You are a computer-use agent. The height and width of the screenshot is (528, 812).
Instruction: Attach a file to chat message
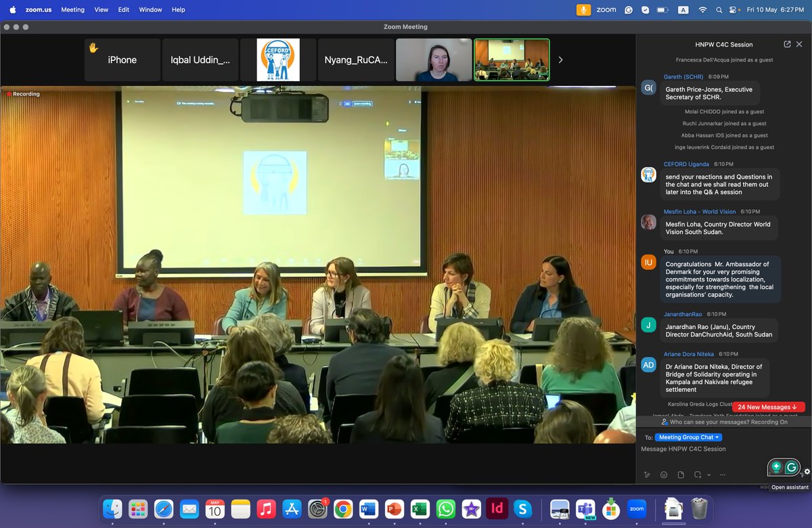pyautogui.click(x=681, y=475)
